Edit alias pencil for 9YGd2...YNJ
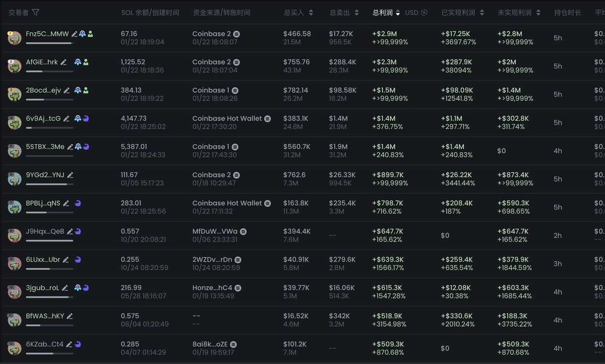Image resolution: width=605 pixels, height=364 pixels. point(70,175)
